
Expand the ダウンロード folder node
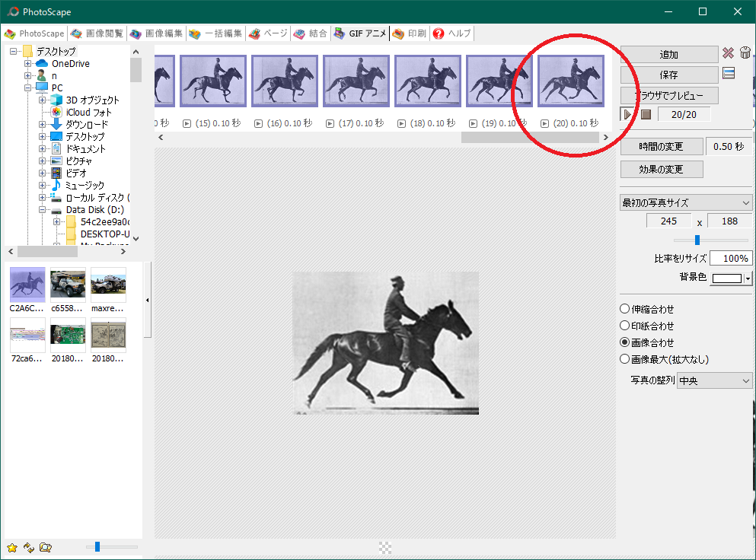[43, 124]
